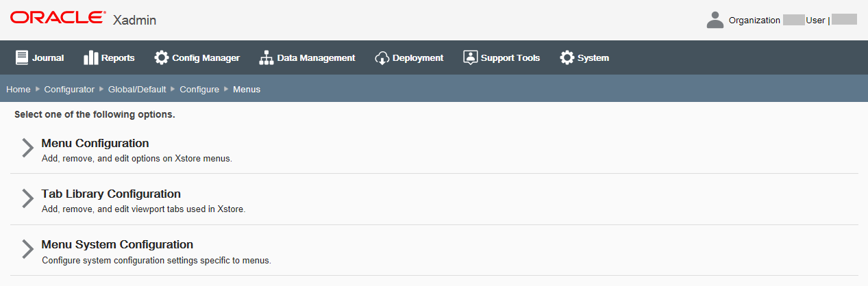Screen dimensions: 868x286
Task: Click the Oracle logo
Action: tap(58, 17)
